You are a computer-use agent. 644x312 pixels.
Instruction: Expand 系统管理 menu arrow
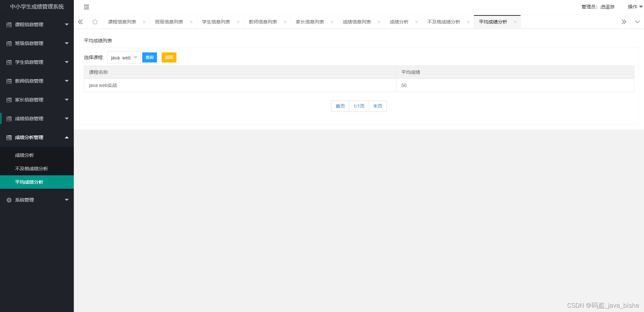pos(67,200)
